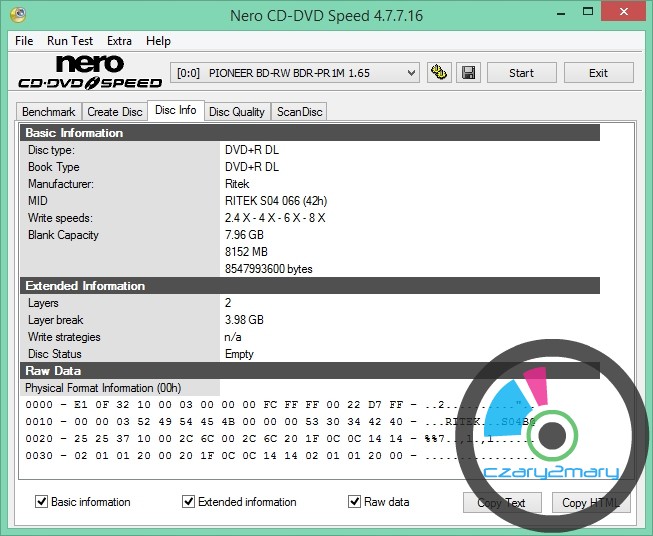Open the Extra menu
This screenshot has height=536, width=653.
point(119,41)
